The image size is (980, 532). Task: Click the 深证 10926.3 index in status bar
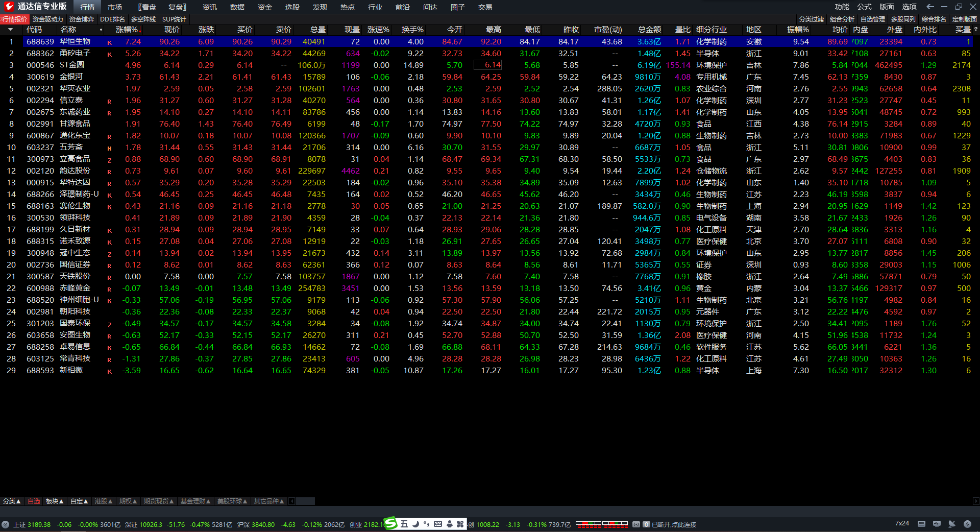pos(143,524)
